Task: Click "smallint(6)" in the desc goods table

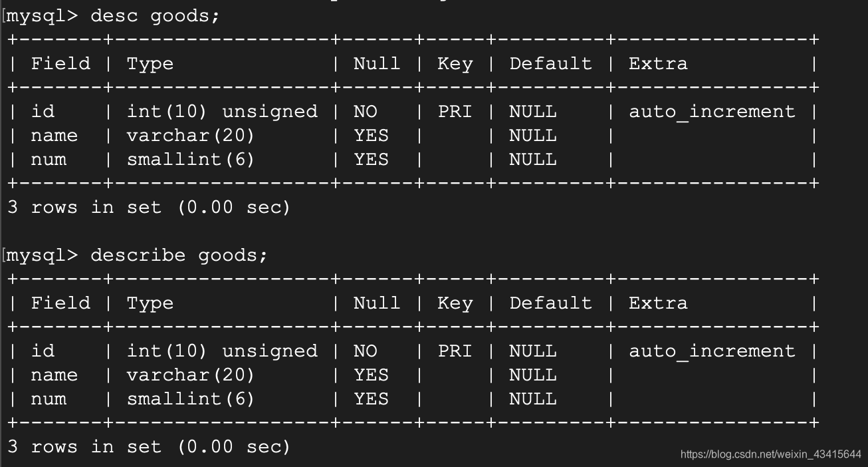Action: tap(191, 159)
